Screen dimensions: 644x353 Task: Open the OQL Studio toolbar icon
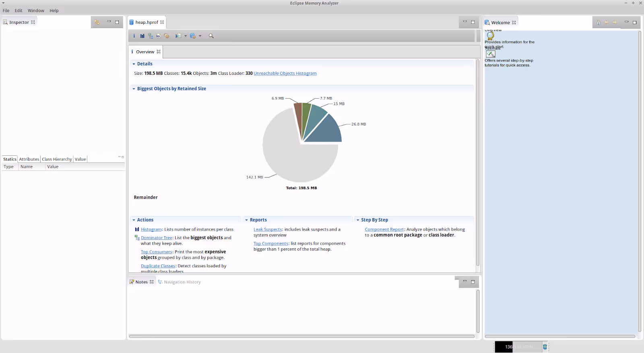click(x=158, y=36)
